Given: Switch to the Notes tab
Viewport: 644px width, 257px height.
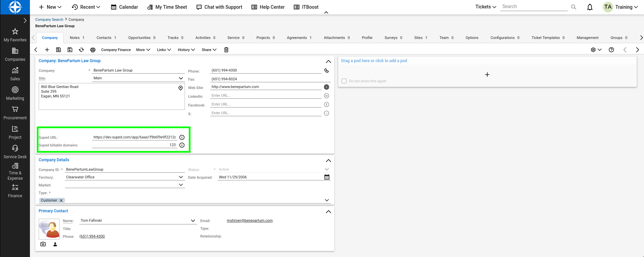Looking at the screenshot, I should click(x=77, y=38).
